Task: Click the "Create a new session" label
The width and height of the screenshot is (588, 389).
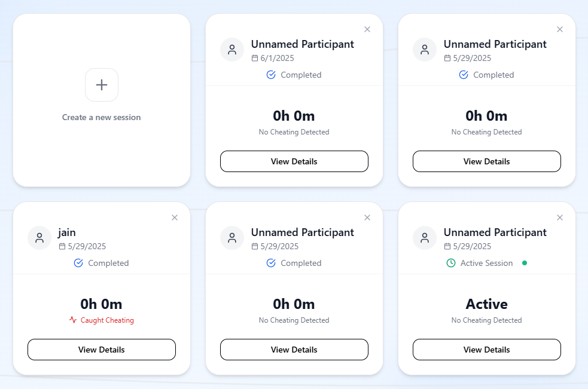Action: (102, 118)
